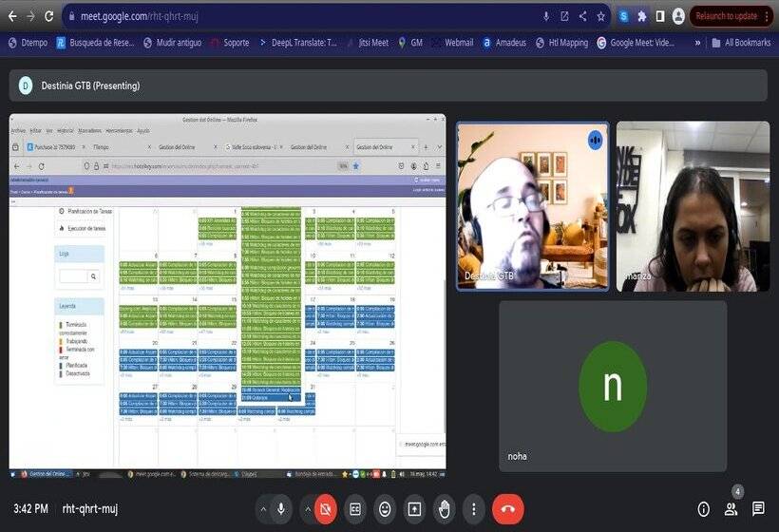Show the people participants panel
Viewport: 779px width, 532px height.
coord(731,509)
